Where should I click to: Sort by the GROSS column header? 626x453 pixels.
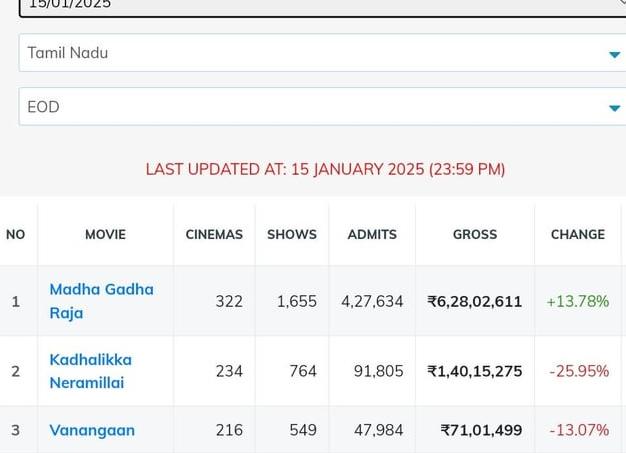(475, 234)
